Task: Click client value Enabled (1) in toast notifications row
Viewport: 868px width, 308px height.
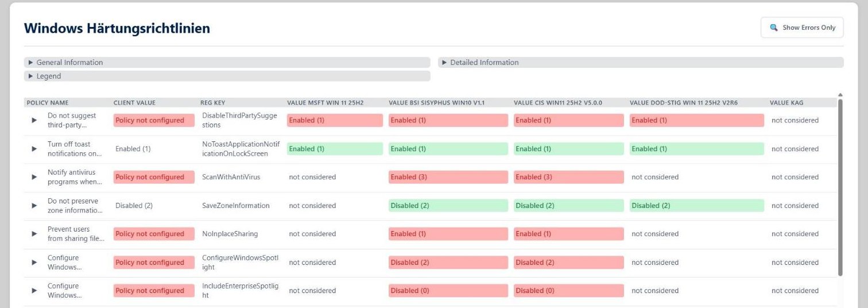Action: (133, 149)
